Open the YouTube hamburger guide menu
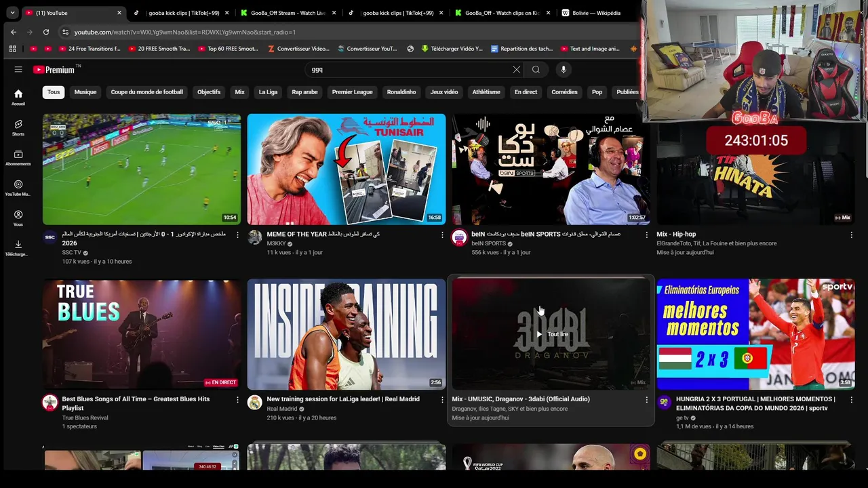The width and height of the screenshot is (868, 488). [x=18, y=69]
